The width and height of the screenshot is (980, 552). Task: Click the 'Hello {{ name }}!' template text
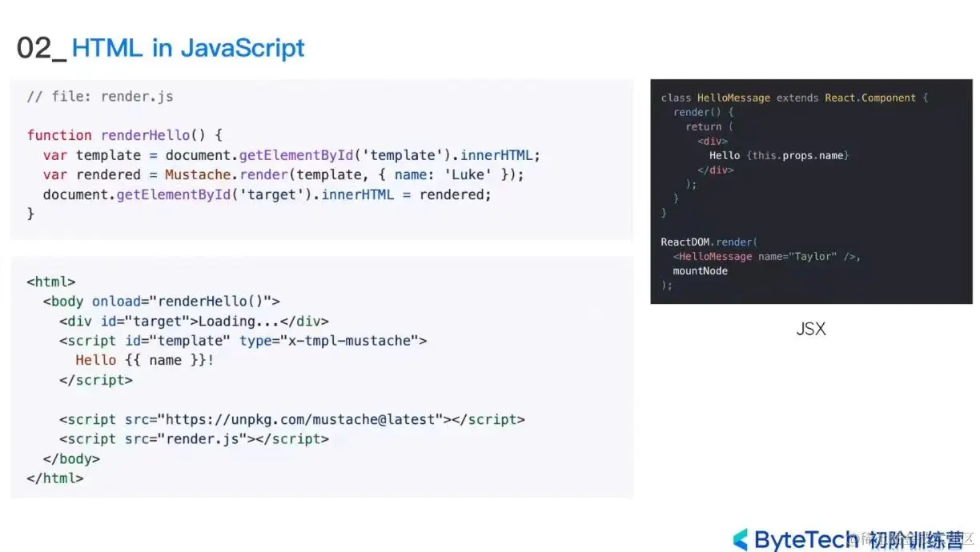pos(145,360)
